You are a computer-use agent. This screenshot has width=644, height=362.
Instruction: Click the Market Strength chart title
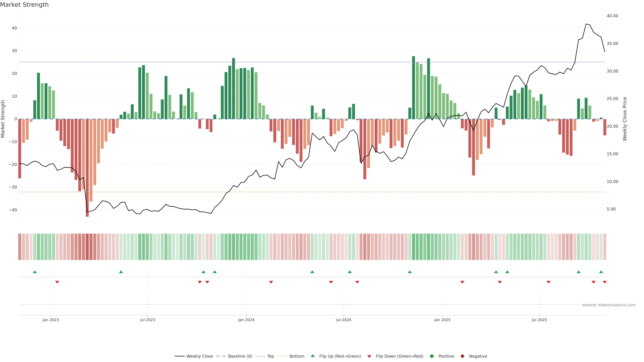click(24, 5)
